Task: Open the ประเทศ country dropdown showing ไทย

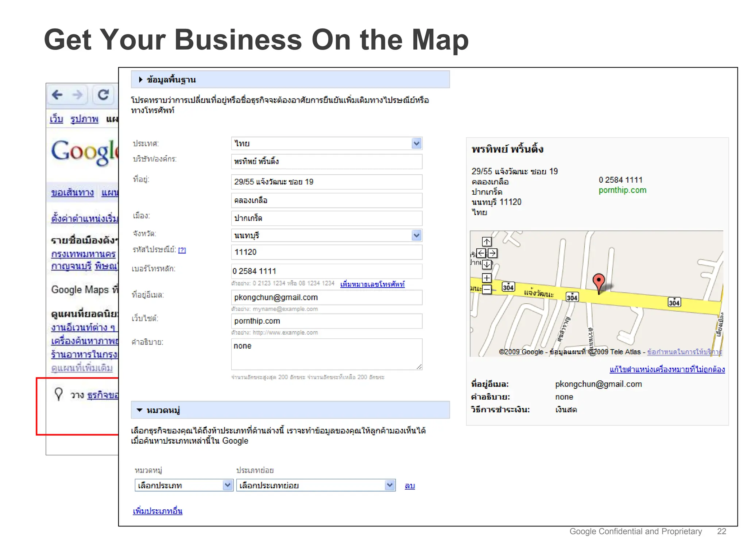Action: [326, 143]
